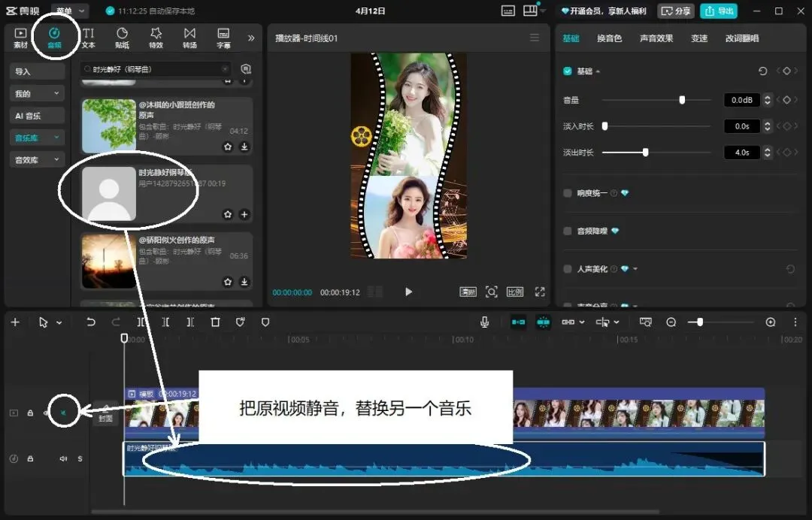Open the 特效 effects tab
Image resolution: width=812 pixels, height=520 pixels.
(x=156, y=38)
